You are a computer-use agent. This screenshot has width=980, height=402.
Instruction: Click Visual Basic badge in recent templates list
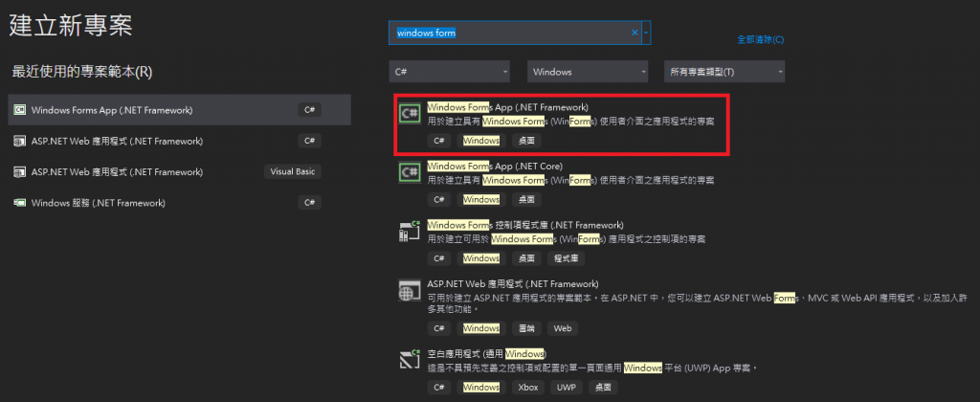coord(293,172)
